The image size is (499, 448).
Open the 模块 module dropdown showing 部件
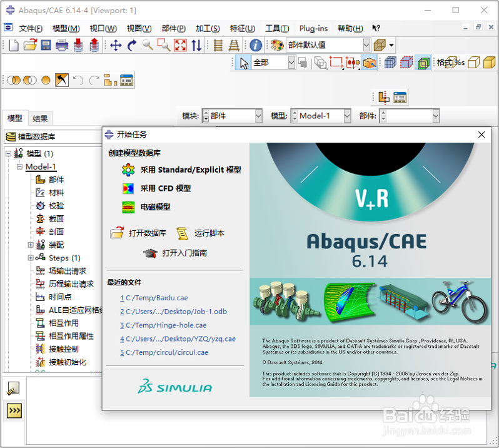[258, 116]
